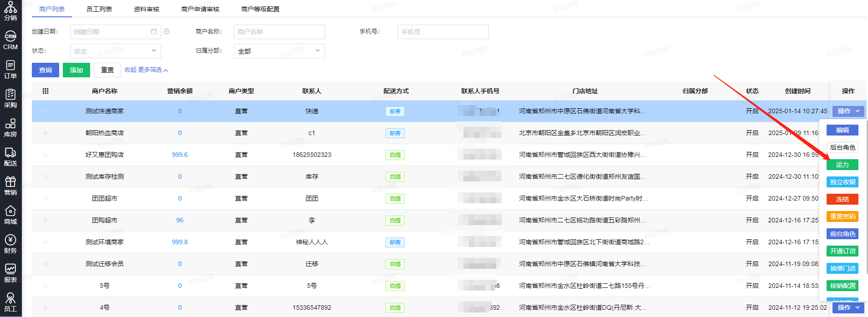
Task: Select the radio for 朝阳热血商店 row
Action: 46,133
